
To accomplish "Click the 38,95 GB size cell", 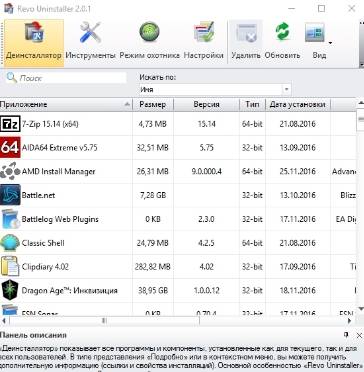I will 153,291.
